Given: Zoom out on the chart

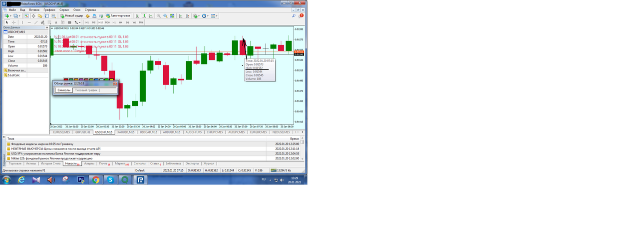Looking at the screenshot, I should coord(165,15).
